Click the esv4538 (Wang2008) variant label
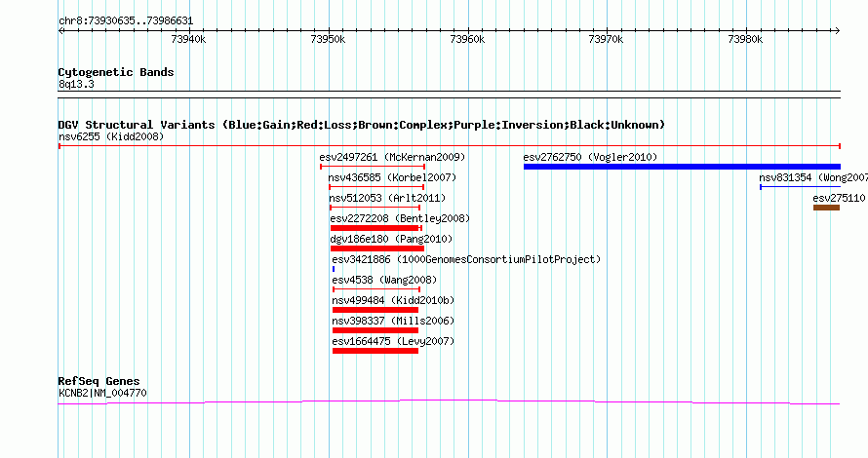This screenshot has width=868, height=458. (384, 280)
